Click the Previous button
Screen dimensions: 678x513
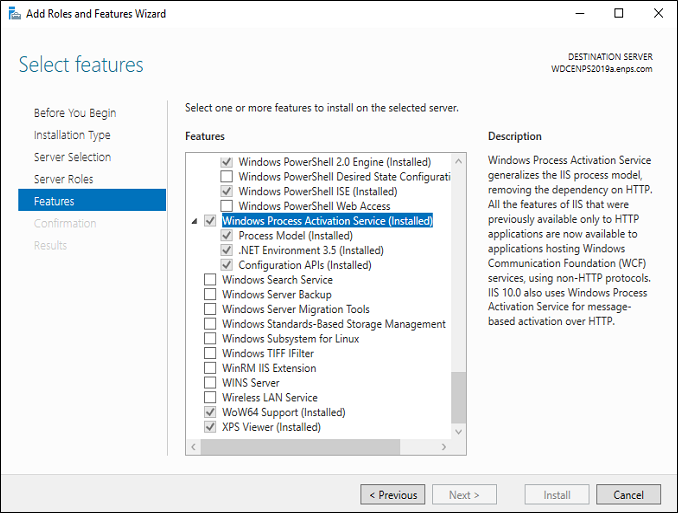pyautogui.click(x=393, y=494)
